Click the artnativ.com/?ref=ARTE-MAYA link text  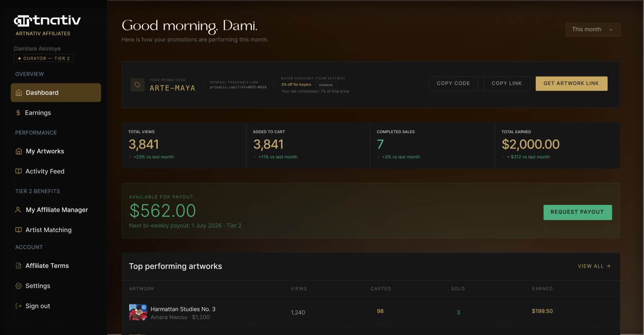(x=238, y=87)
